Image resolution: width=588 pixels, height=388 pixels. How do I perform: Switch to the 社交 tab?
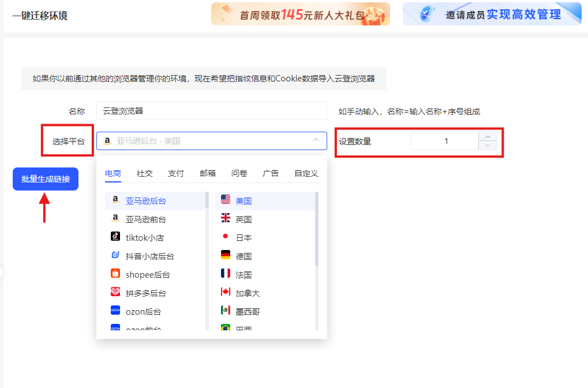pyautogui.click(x=144, y=173)
